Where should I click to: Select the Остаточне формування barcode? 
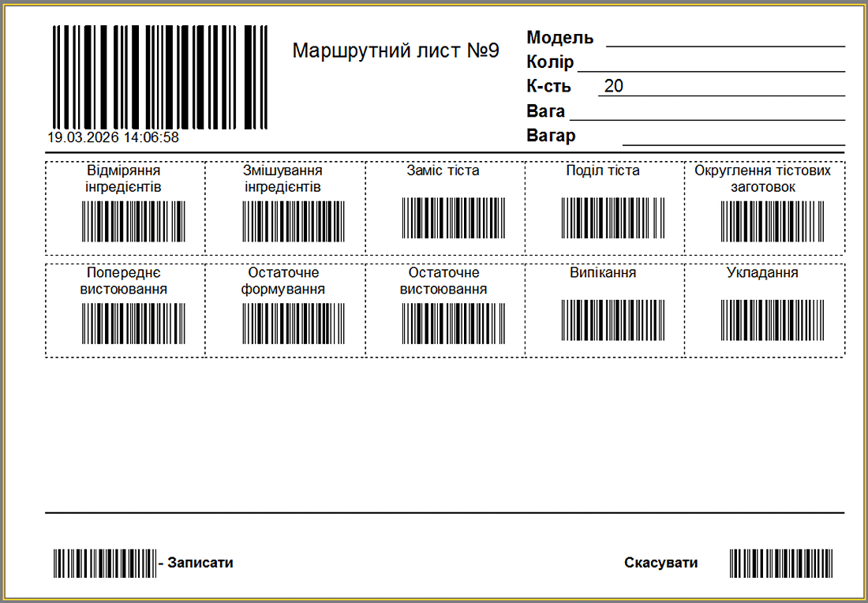pyautogui.click(x=294, y=324)
